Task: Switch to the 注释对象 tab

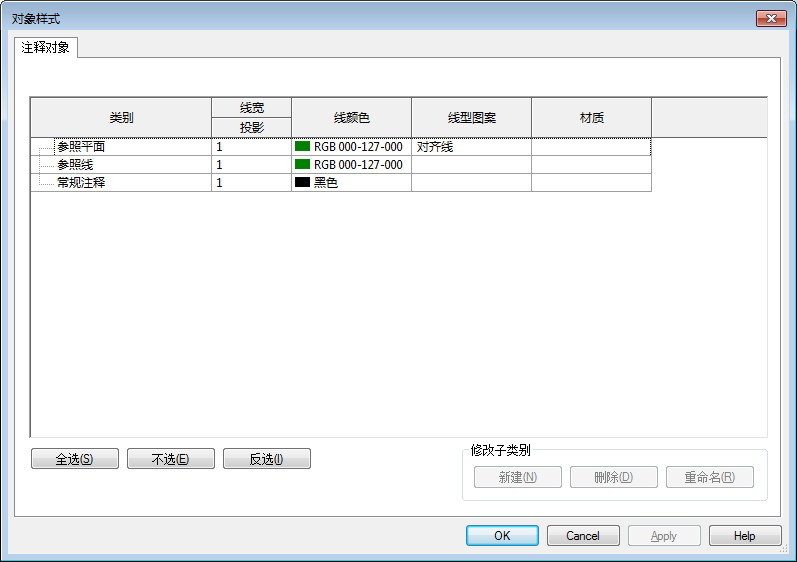Action: click(x=46, y=48)
